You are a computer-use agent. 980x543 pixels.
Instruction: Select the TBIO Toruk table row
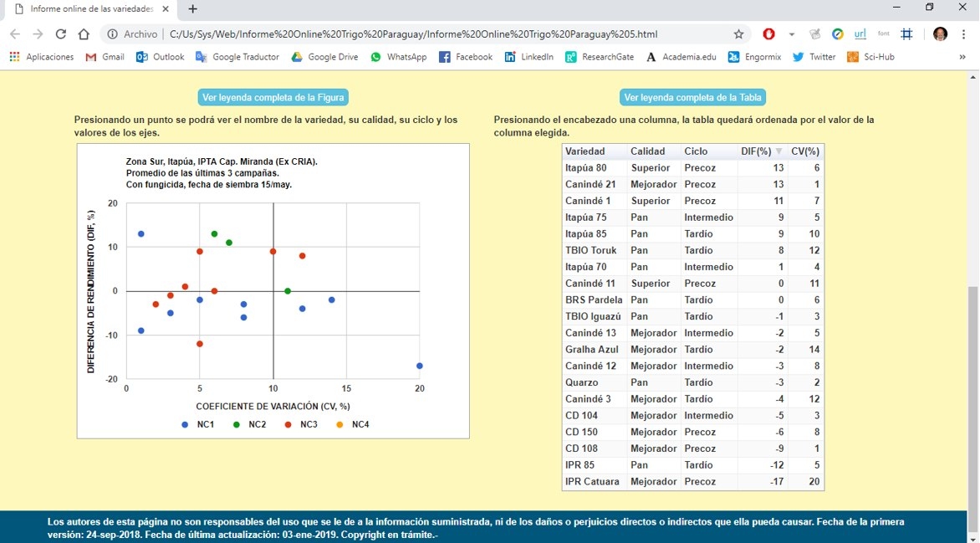tap(692, 251)
